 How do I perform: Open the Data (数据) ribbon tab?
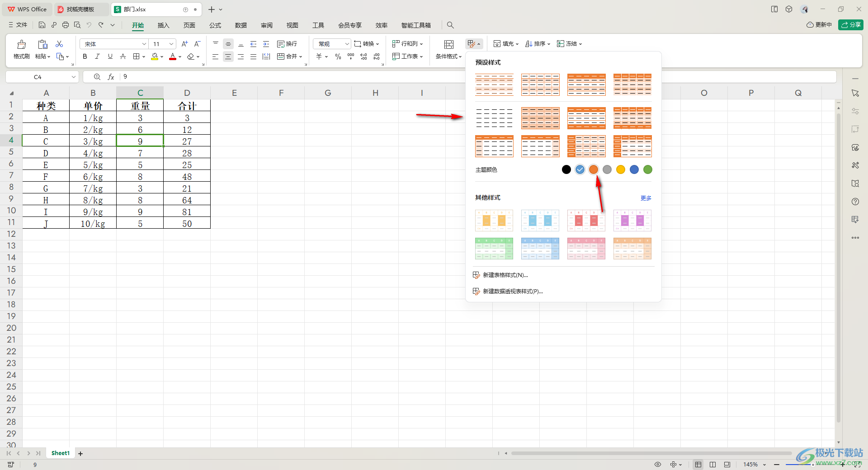coord(241,25)
